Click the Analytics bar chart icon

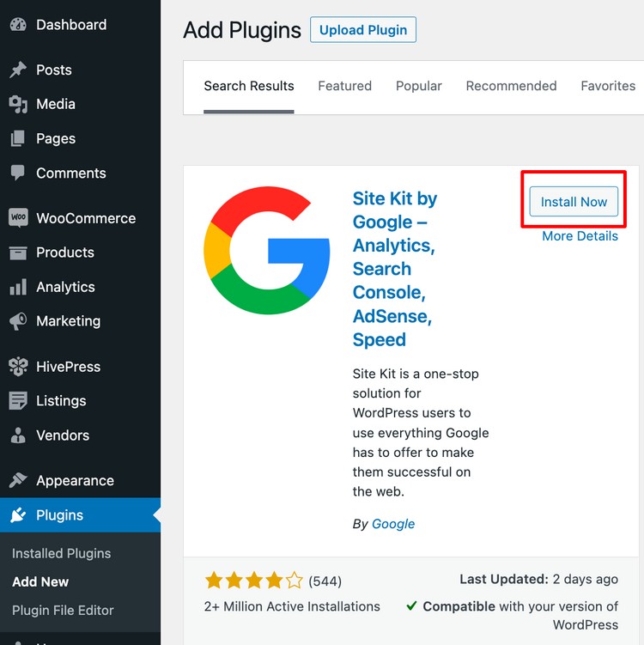pos(18,287)
